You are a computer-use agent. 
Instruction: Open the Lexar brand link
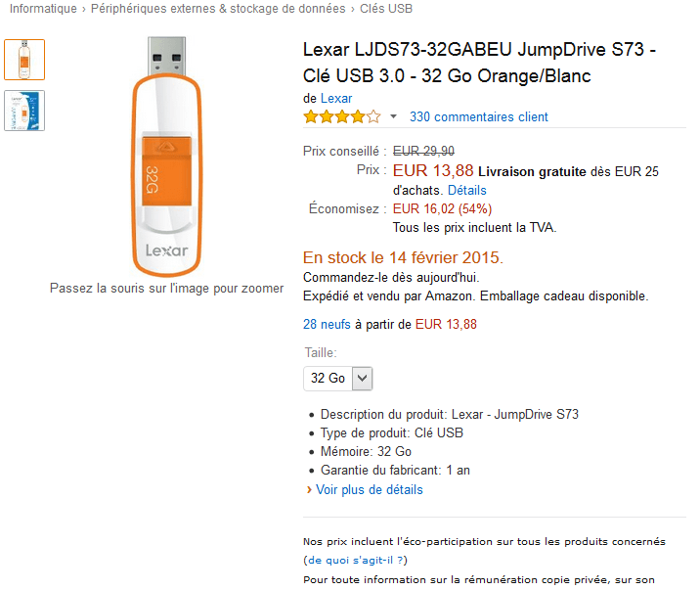[336, 98]
